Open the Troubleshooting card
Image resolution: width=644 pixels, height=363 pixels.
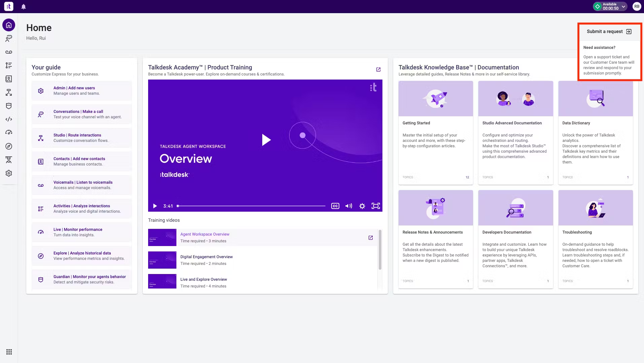[x=596, y=239]
